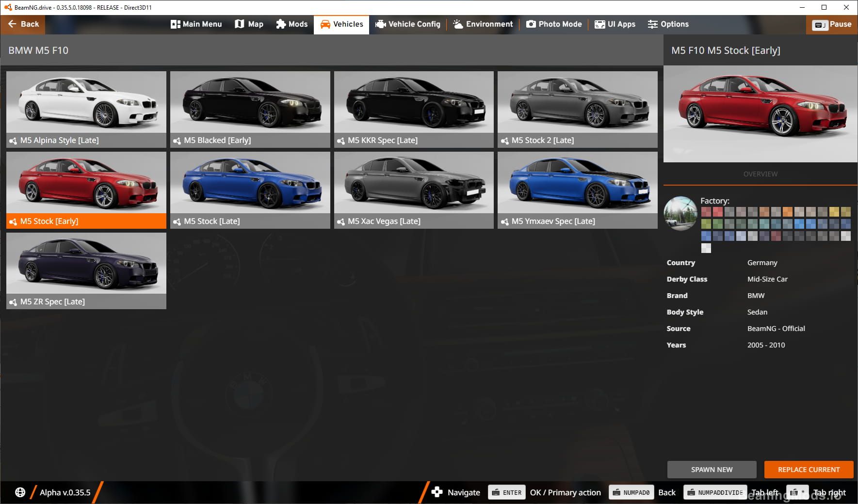This screenshot has width=858, height=504.
Task: Pick the lone white swatch on last row
Action: coord(706,248)
